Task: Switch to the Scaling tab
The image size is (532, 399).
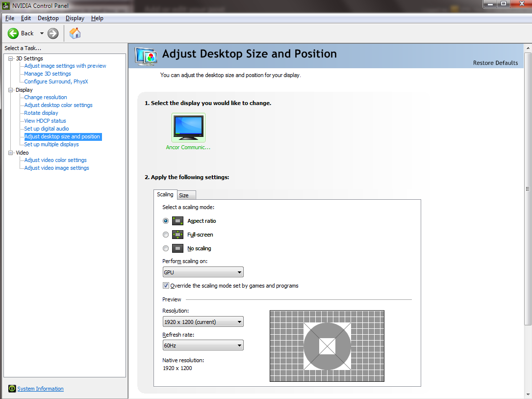Action: tap(165, 194)
